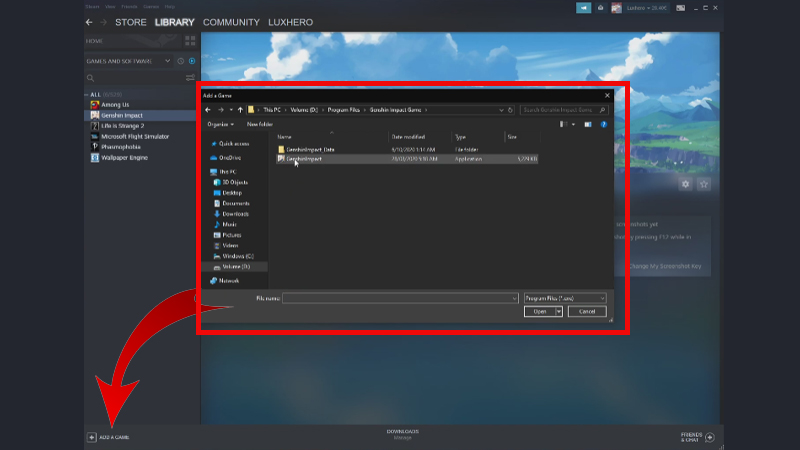Open the View menu

click(110, 7)
